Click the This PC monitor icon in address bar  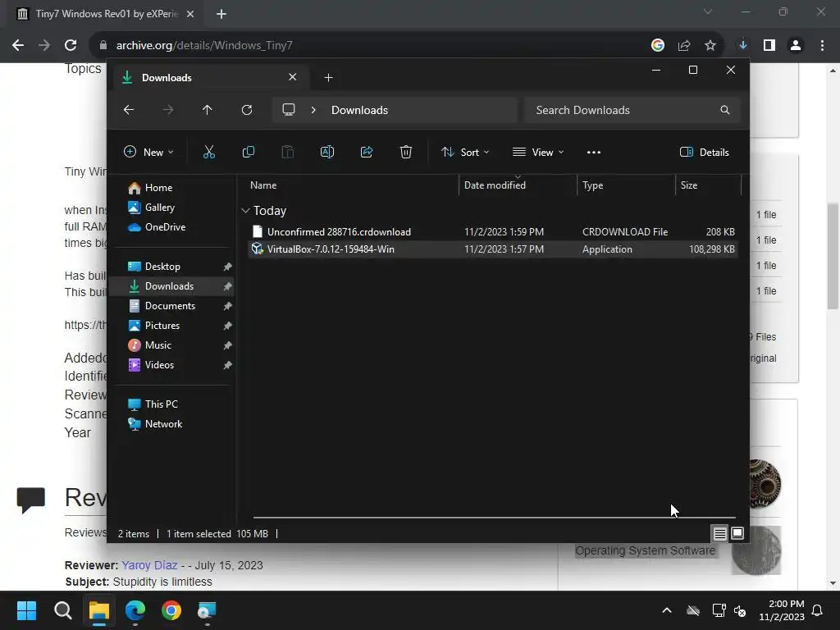(x=289, y=110)
